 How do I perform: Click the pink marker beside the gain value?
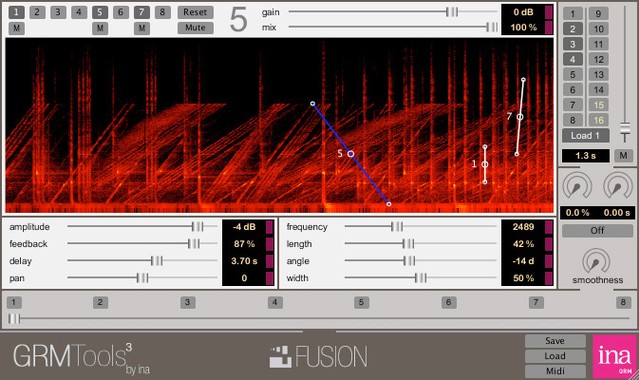tap(549, 12)
